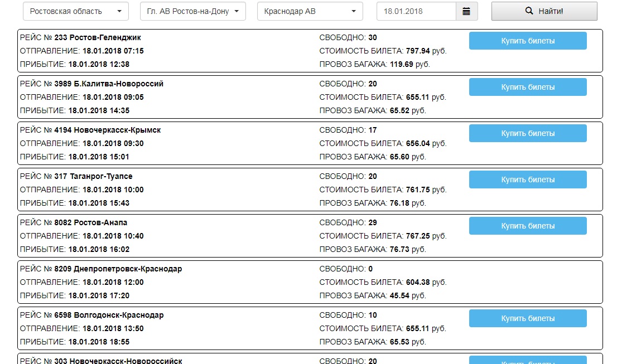
Task: Buy tickets for route 233 Ростов-Геленджик
Action: [x=527, y=41]
